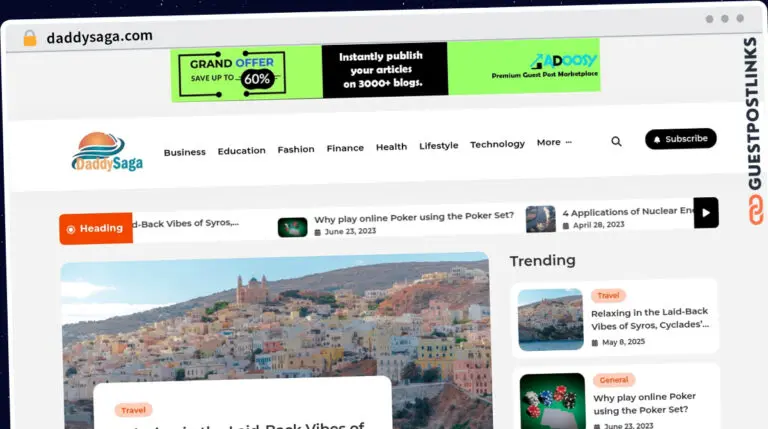Select the Health navigation link

coord(391,147)
